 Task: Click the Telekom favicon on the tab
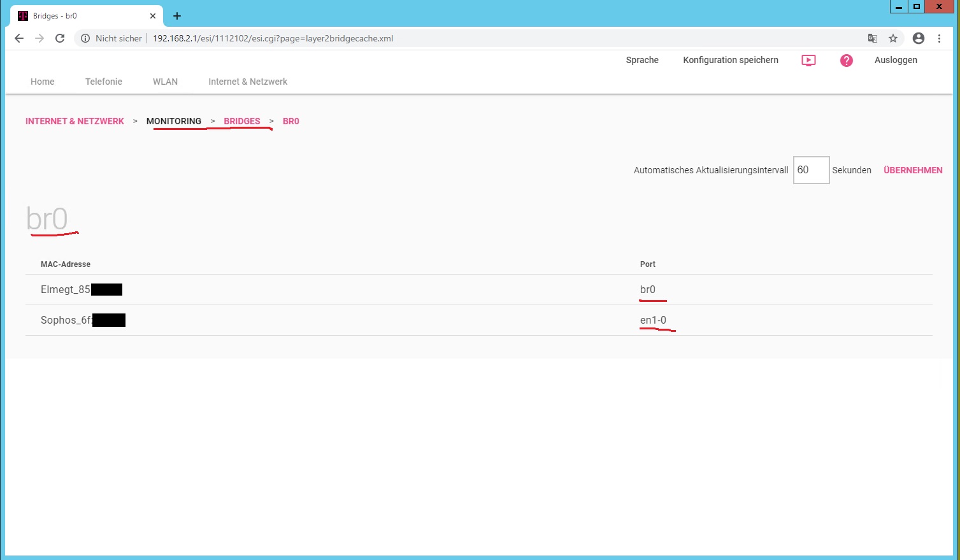[23, 16]
